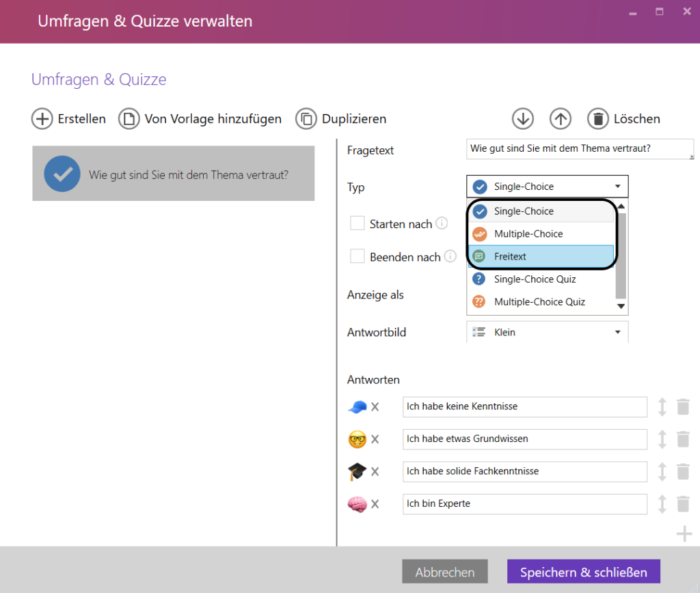Click the Erstellen plus icon
Screen dimensions: 700x593
[42, 119]
